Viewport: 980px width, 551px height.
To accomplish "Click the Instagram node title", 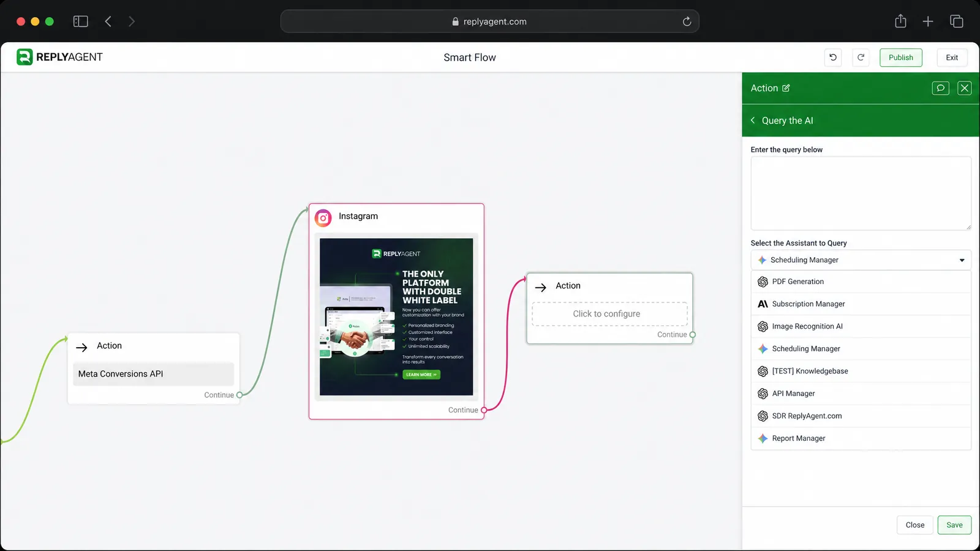I will [358, 216].
